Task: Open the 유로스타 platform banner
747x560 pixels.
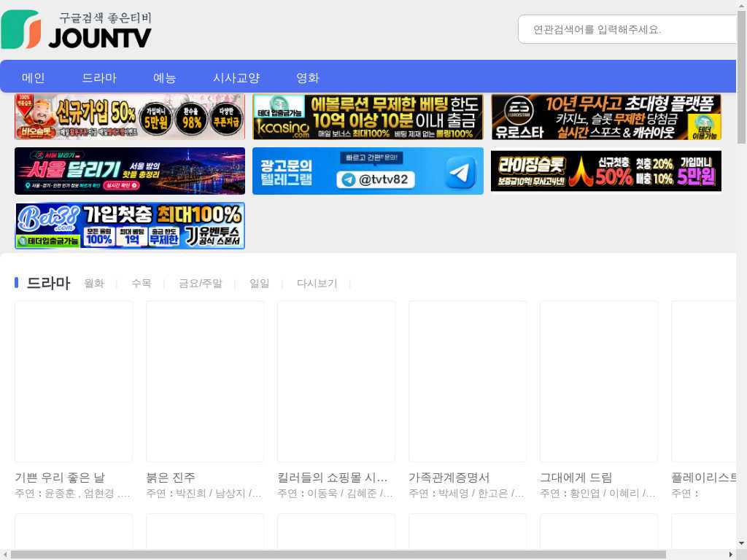Action: click(606, 117)
